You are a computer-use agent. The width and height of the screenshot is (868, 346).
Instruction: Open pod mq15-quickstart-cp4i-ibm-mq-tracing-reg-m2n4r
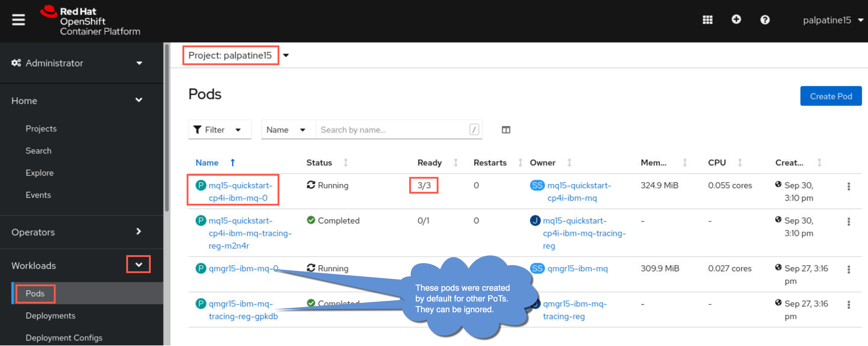tap(250, 233)
